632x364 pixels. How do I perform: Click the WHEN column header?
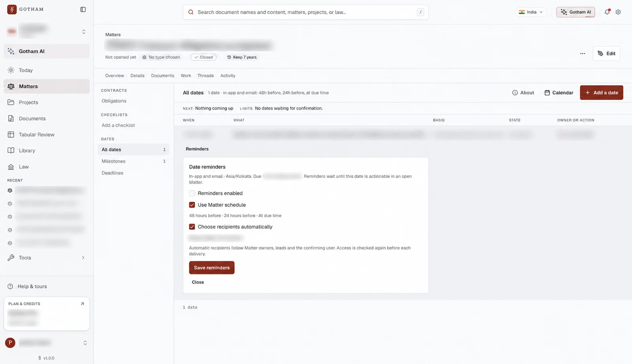[188, 120]
